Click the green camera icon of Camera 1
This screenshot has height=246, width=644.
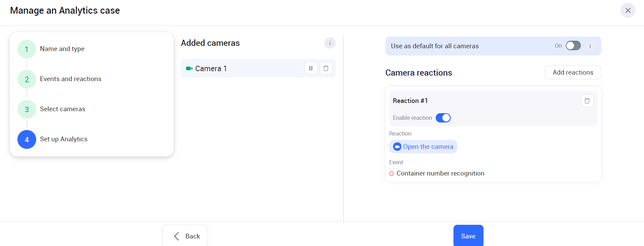click(x=189, y=68)
